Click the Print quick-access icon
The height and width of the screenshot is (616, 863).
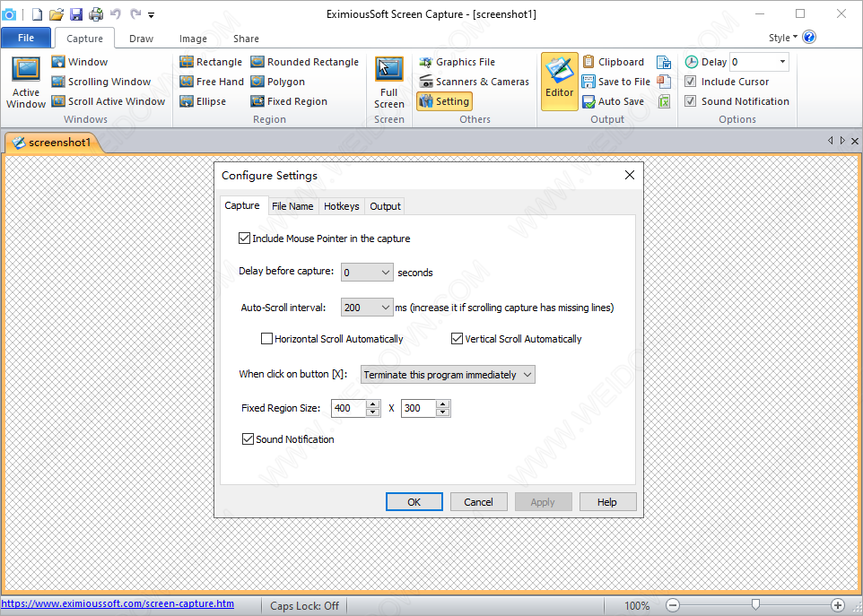tap(96, 14)
